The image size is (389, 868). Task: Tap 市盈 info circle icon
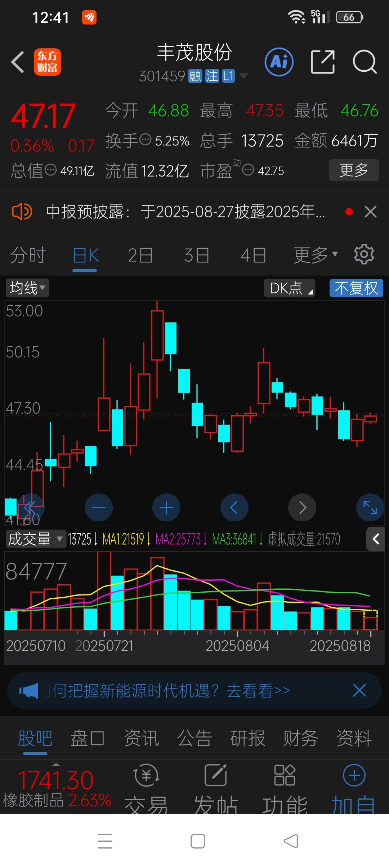click(248, 169)
